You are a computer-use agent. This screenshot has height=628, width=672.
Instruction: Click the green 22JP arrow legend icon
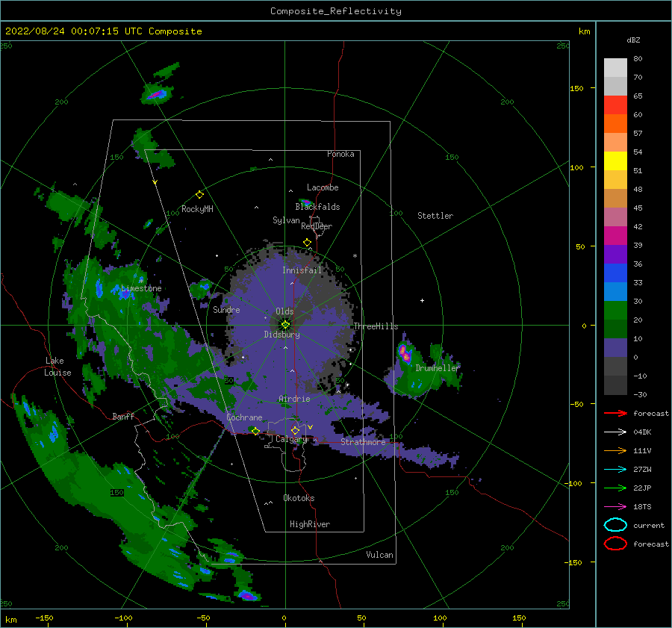pos(615,488)
